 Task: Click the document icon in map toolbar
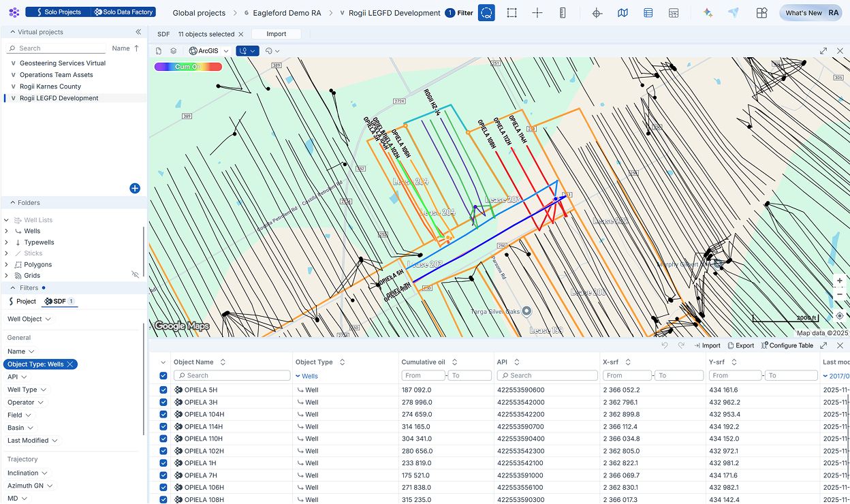pyautogui.click(x=159, y=51)
